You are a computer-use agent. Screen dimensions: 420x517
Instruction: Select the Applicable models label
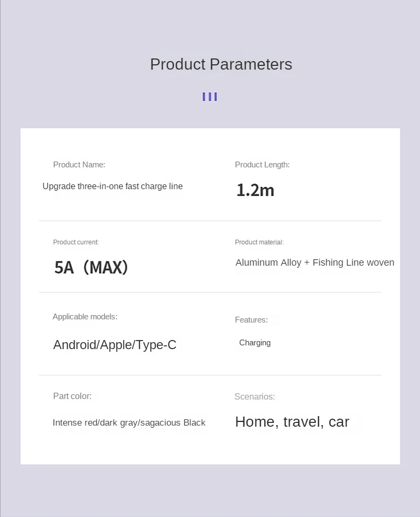(85, 317)
